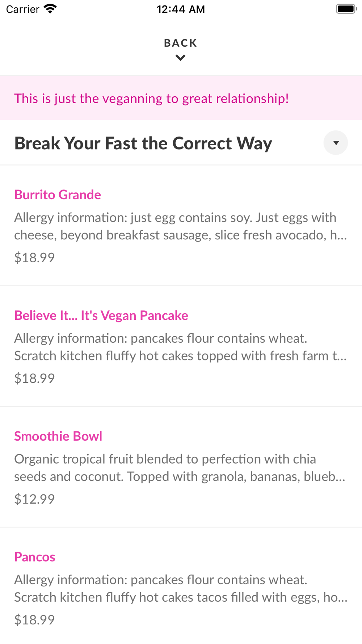Select the Pancos menu item title
The height and width of the screenshot is (644, 362).
[35, 557]
